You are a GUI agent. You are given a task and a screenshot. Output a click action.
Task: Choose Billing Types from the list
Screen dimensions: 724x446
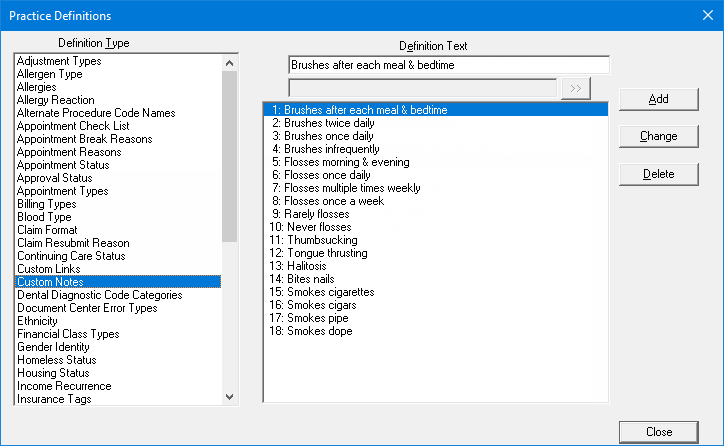pos(47,204)
